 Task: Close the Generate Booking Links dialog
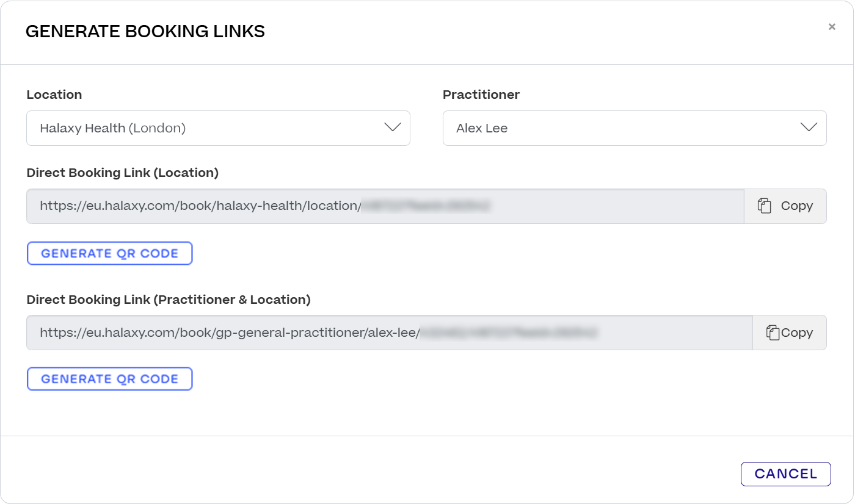tap(832, 27)
